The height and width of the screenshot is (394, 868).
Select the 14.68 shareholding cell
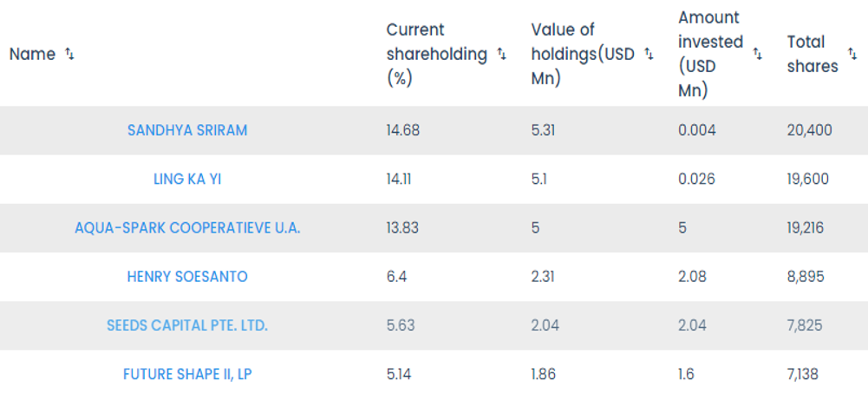tap(401, 130)
